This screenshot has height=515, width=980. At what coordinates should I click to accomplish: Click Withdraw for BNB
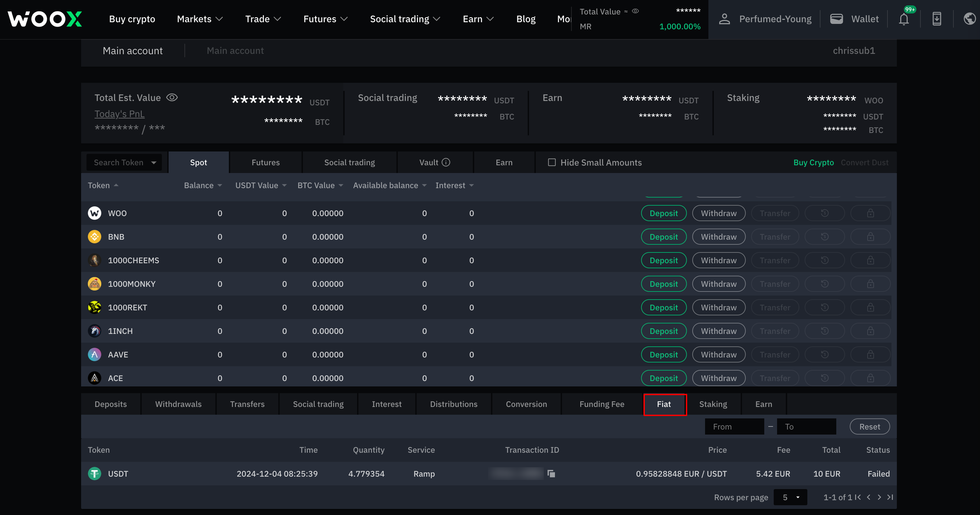pos(719,237)
